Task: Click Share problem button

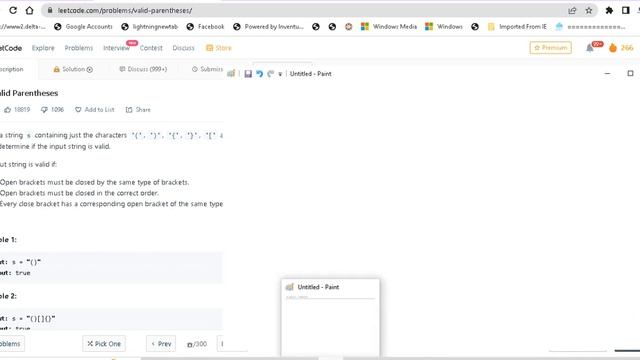Action: tap(138, 109)
